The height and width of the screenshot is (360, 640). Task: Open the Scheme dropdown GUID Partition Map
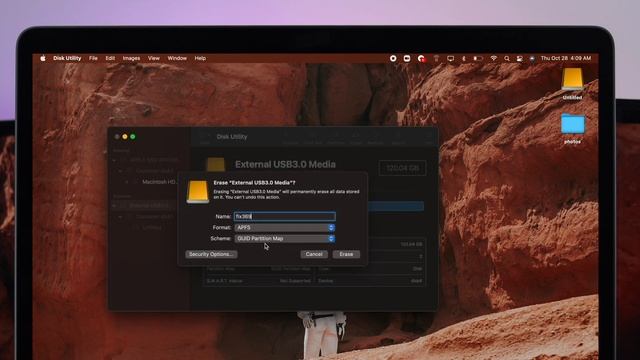(x=284, y=238)
